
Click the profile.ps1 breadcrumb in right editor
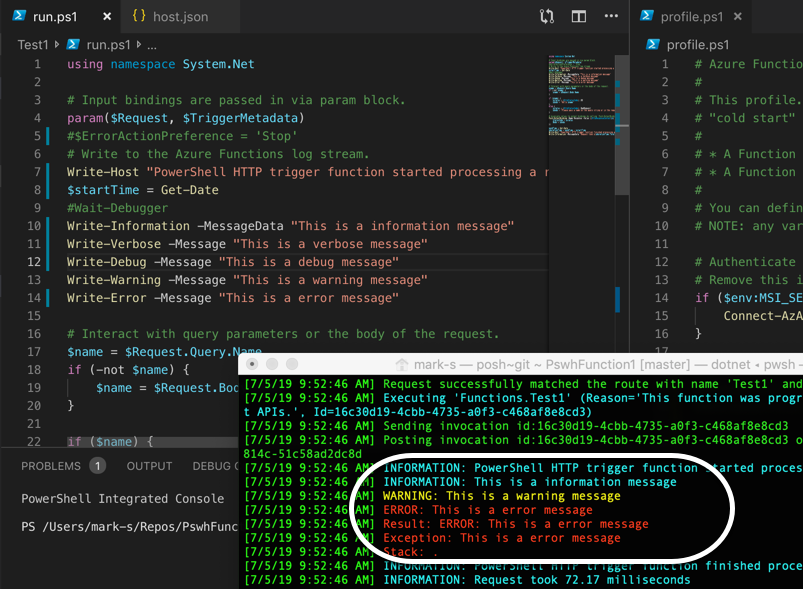click(x=698, y=45)
